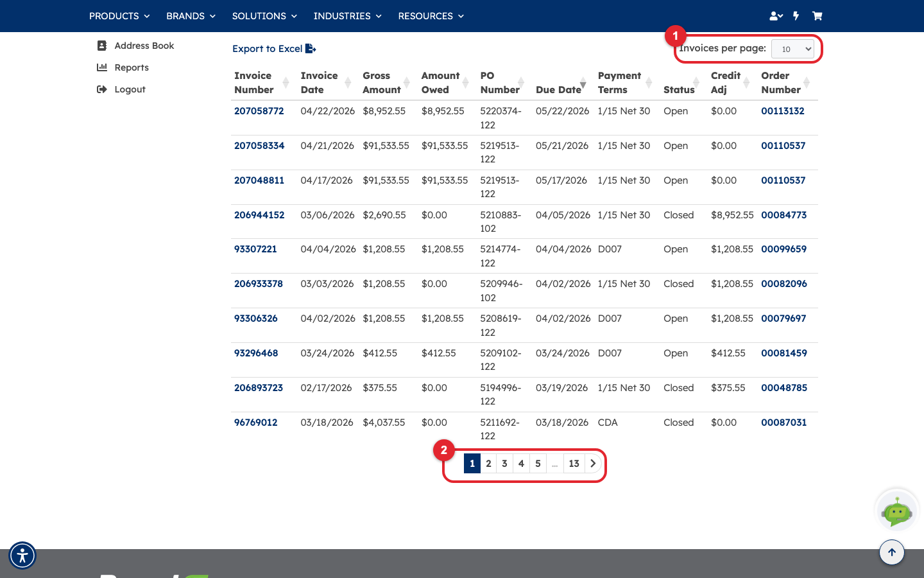This screenshot has height=578, width=924.
Task: Sort by Gross Amount column arrows
Action: click(x=407, y=83)
